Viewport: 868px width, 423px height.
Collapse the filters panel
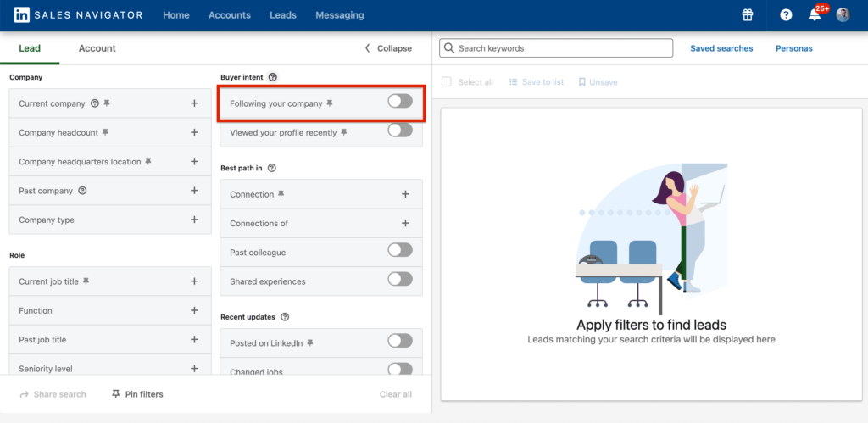coord(388,48)
